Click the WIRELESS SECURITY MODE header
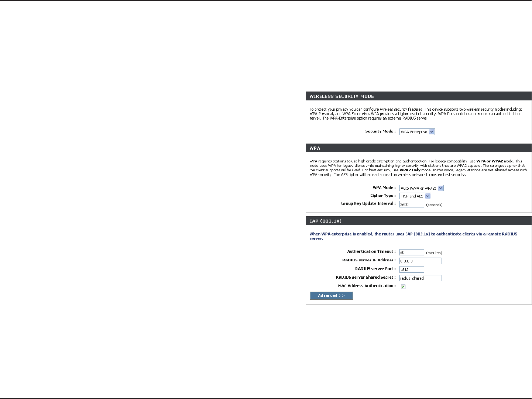This screenshot has height=399, width=532. coord(419,96)
